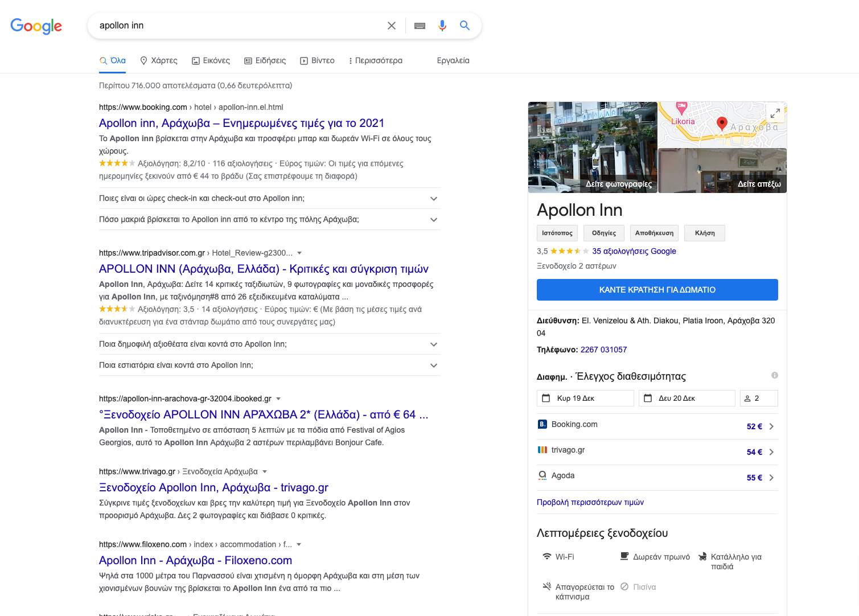
Task: Start voice search with microphone icon
Action: [x=442, y=26]
